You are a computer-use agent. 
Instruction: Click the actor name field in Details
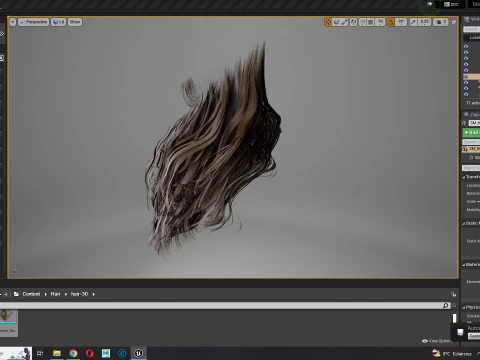point(474,123)
